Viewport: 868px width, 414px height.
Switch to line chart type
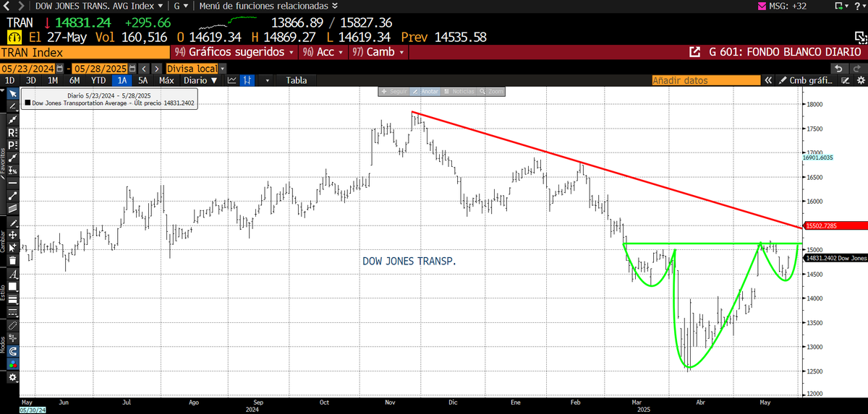[232, 80]
